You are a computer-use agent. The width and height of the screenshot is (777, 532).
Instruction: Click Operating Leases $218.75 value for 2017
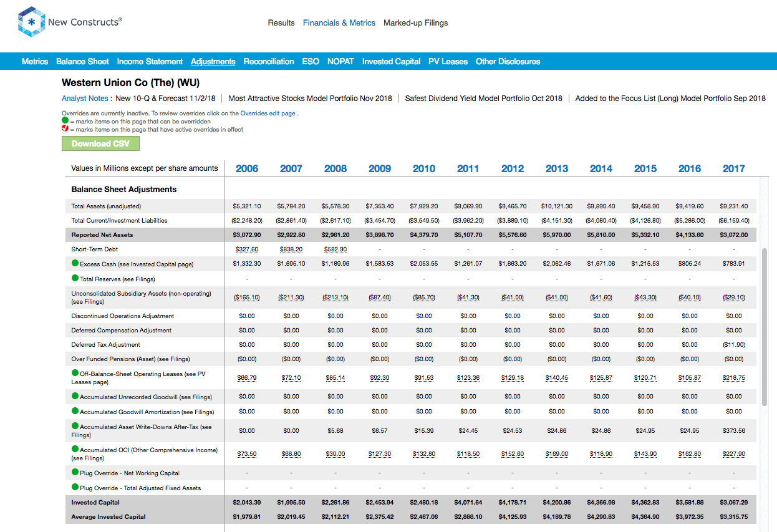734,378
